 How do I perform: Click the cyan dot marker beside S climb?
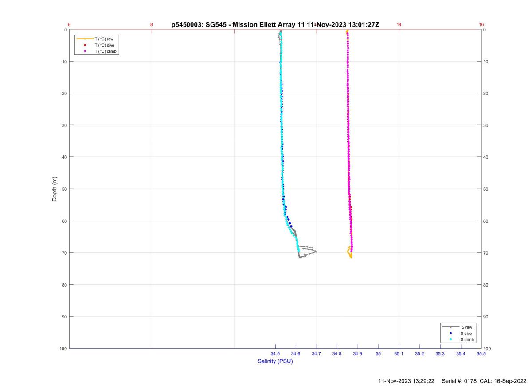coord(450,339)
